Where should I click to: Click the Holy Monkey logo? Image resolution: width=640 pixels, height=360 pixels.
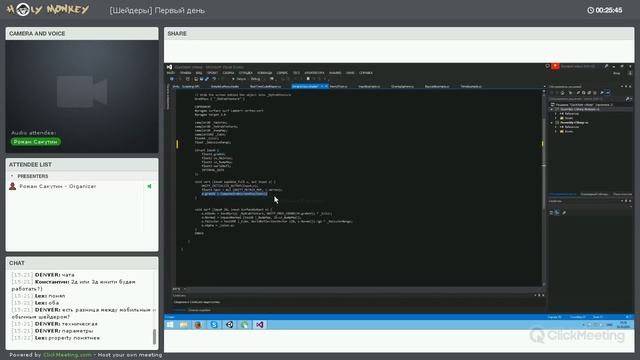[48, 10]
